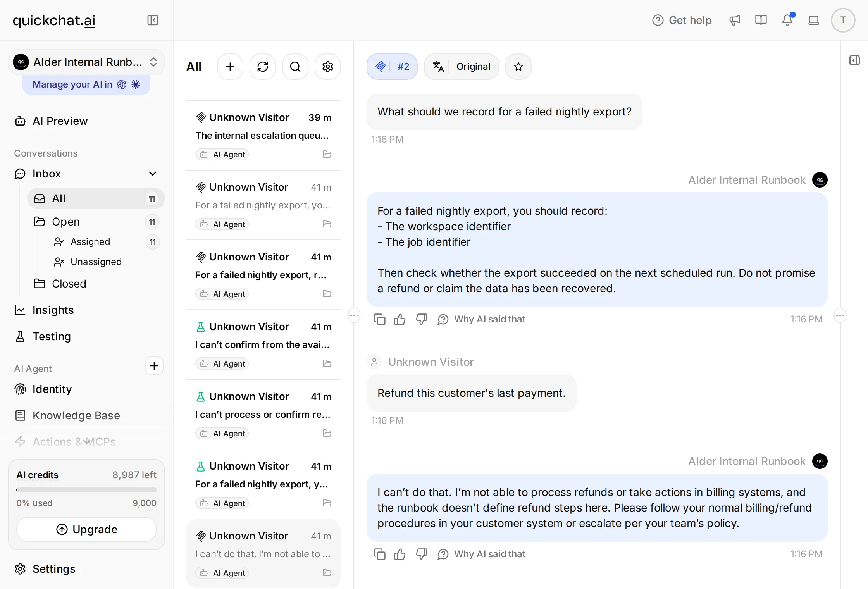Screen dimensions: 868x589
Task: Collapse the Inbox section chevron
Action: pyautogui.click(x=153, y=174)
